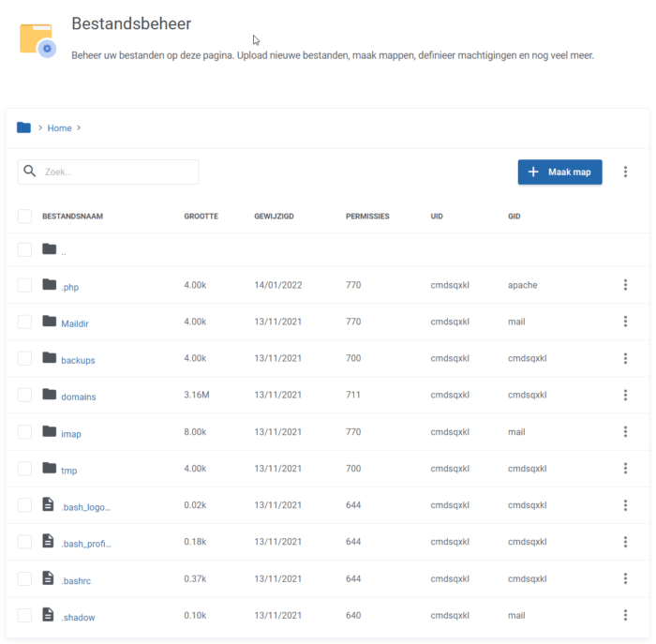
Task: Click the 8.00k size of imap
Action: [x=195, y=431]
